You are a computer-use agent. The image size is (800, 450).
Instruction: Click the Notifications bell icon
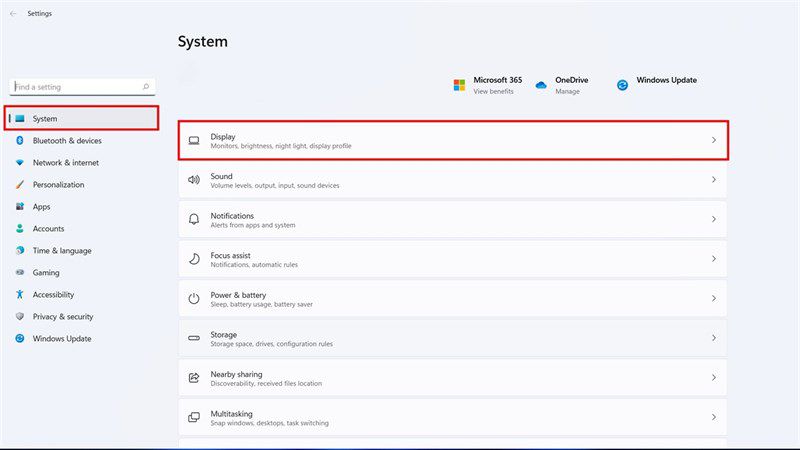194,219
